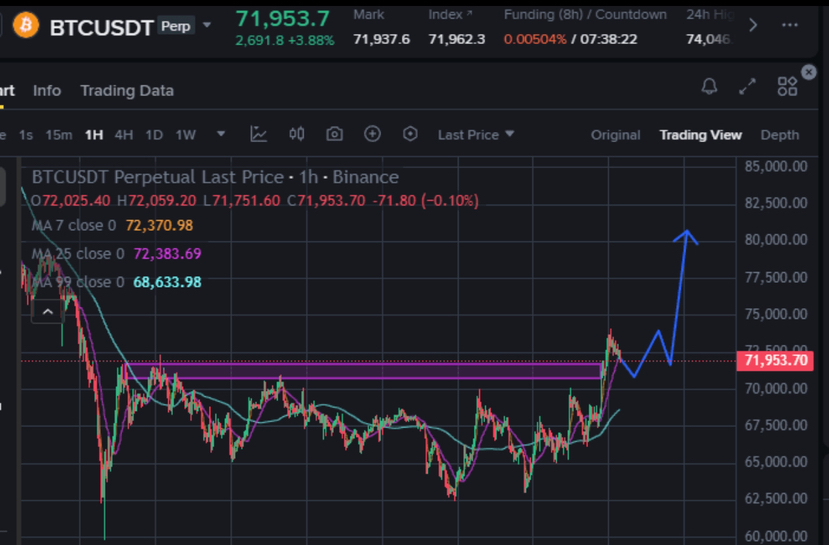Switch to the Trading View chart
Screen dimensions: 829x545
click(x=701, y=135)
